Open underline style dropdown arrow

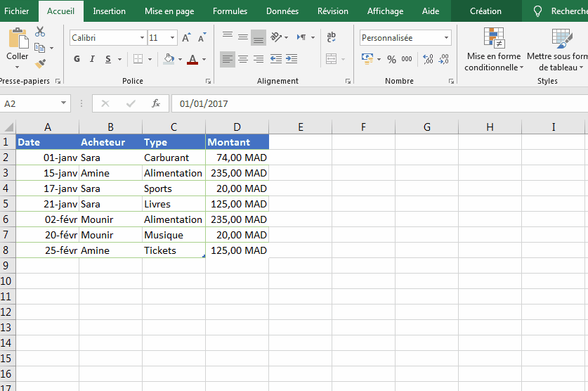(x=120, y=59)
